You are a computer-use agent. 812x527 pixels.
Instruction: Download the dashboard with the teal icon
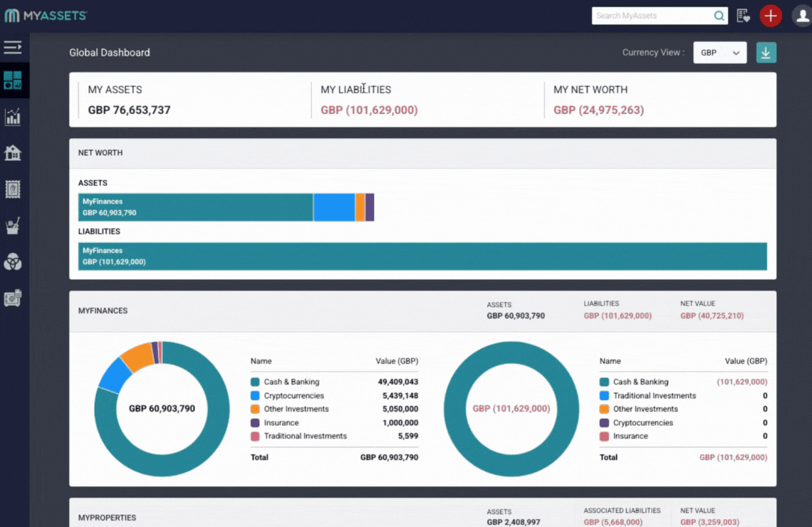pyautogui.click(x=766, y=52)
